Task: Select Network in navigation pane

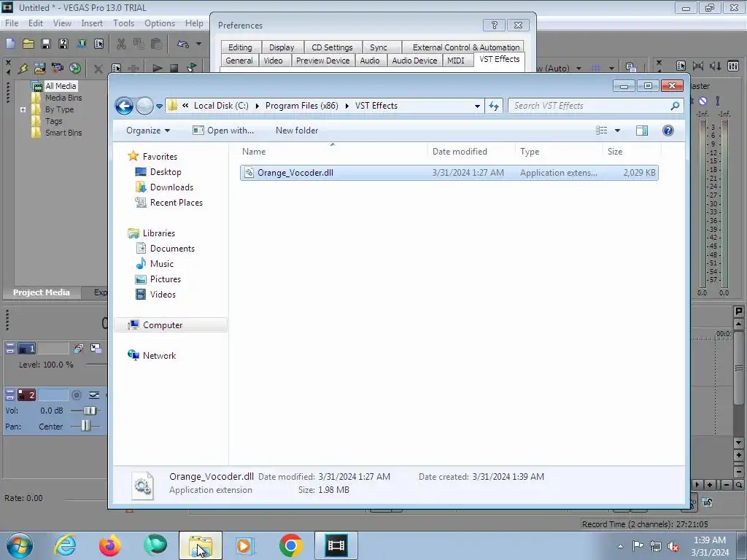Action: [x=159, y=356]
